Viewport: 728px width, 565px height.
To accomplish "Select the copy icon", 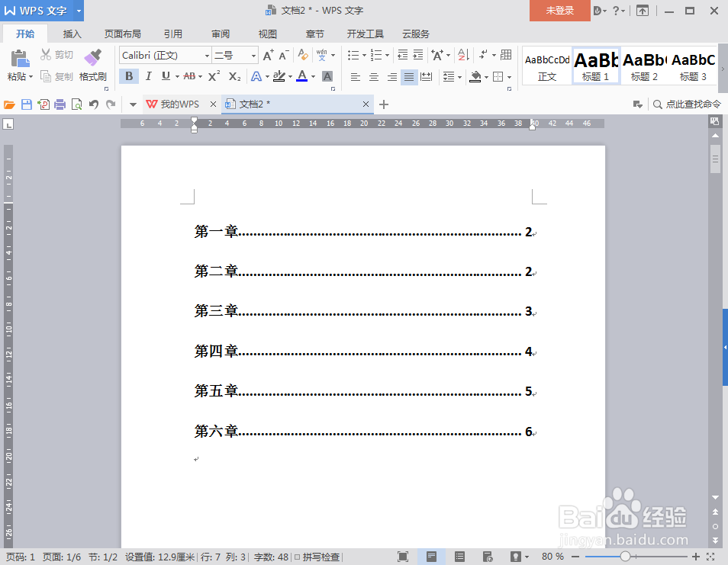I will (46, 76).
